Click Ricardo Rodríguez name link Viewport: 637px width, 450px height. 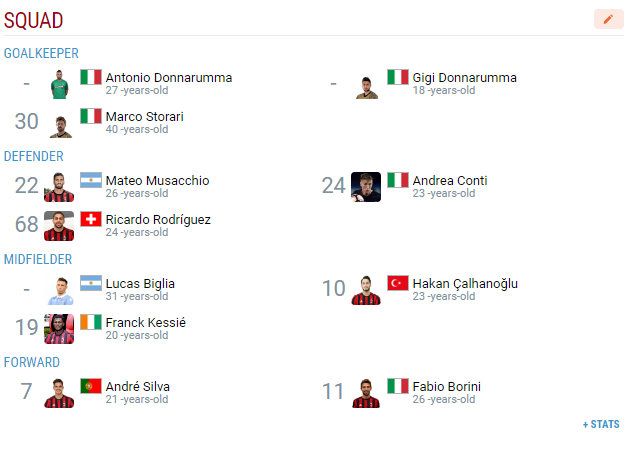(158, 219)
